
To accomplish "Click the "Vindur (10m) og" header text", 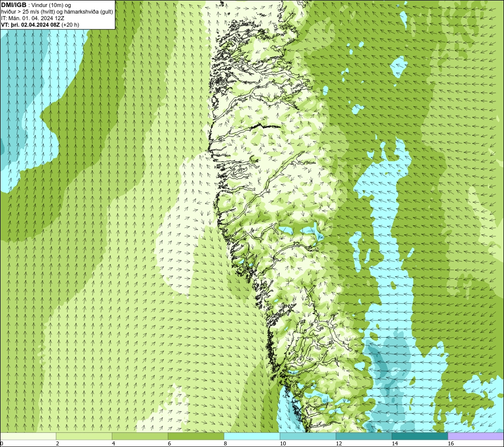I will (x=51, y=6).
